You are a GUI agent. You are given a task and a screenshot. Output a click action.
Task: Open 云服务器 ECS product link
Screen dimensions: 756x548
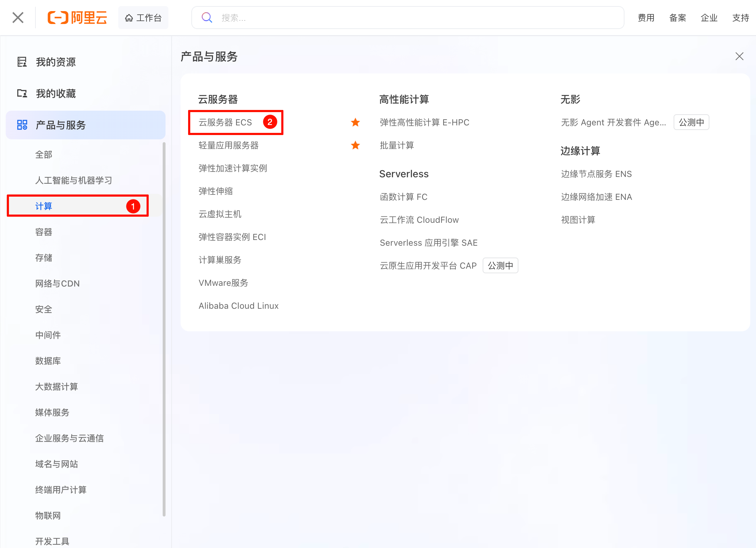tap(225, 122)
